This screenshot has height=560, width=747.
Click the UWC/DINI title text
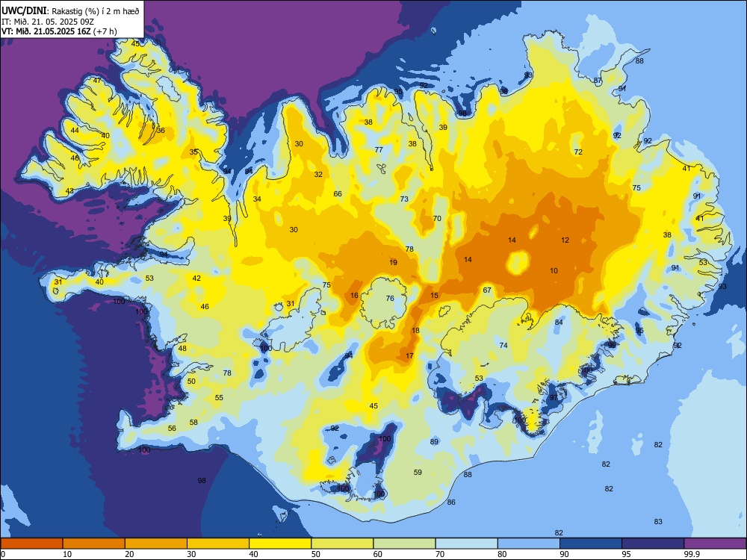[24, 11]
